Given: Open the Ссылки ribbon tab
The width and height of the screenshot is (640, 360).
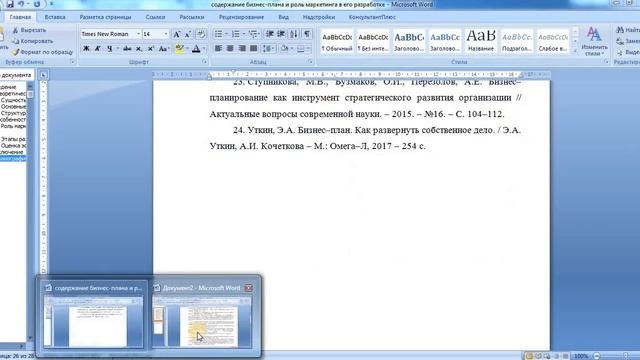Looking at the screenshot, I should click(x=155, y=17).
